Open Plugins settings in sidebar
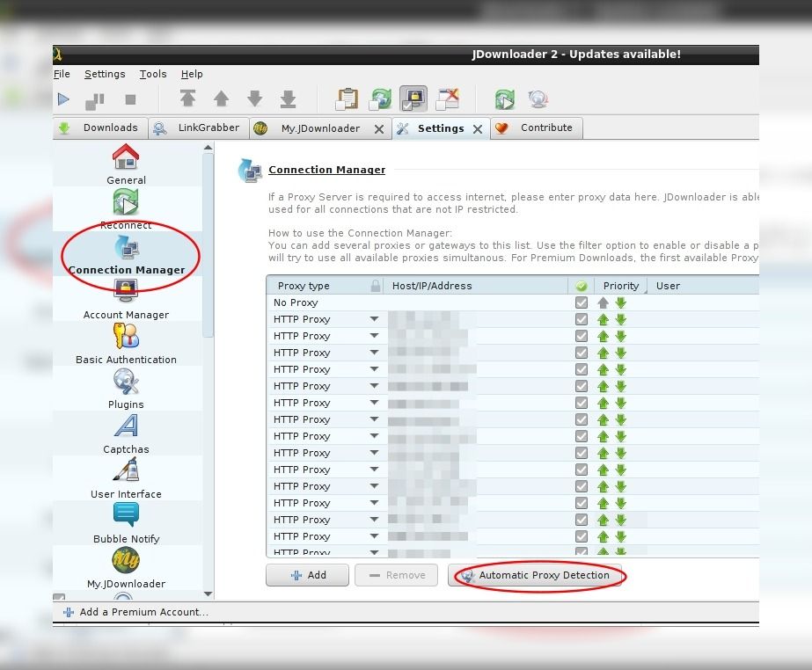 pos(126,389)
